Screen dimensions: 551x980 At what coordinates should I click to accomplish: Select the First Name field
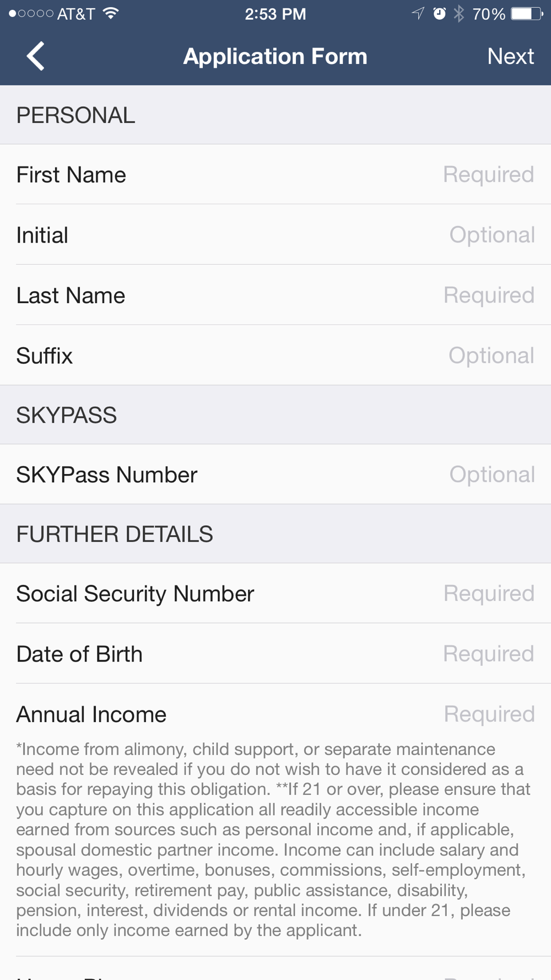[275, 175]
